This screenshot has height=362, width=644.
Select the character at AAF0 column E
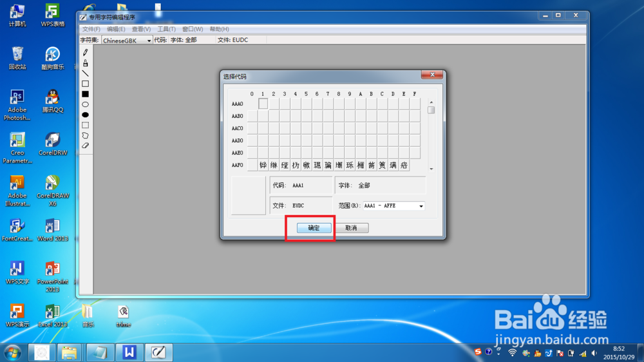[x=404, y=165]
